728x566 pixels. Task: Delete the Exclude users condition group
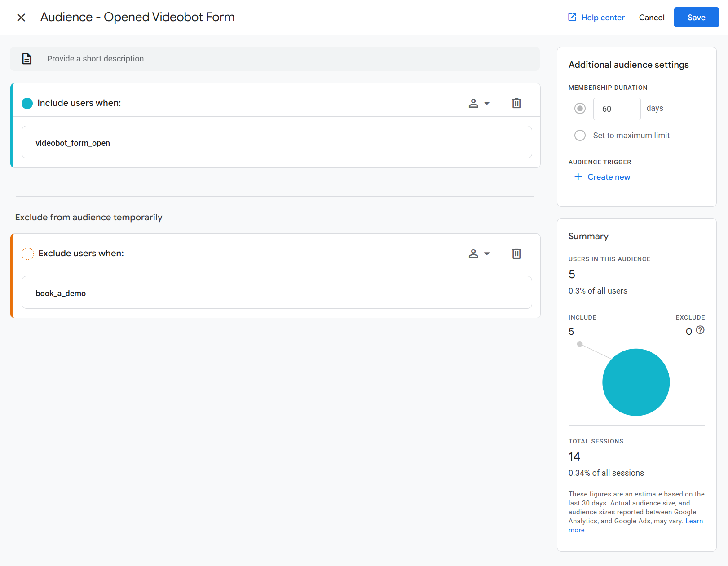(516, 254)
